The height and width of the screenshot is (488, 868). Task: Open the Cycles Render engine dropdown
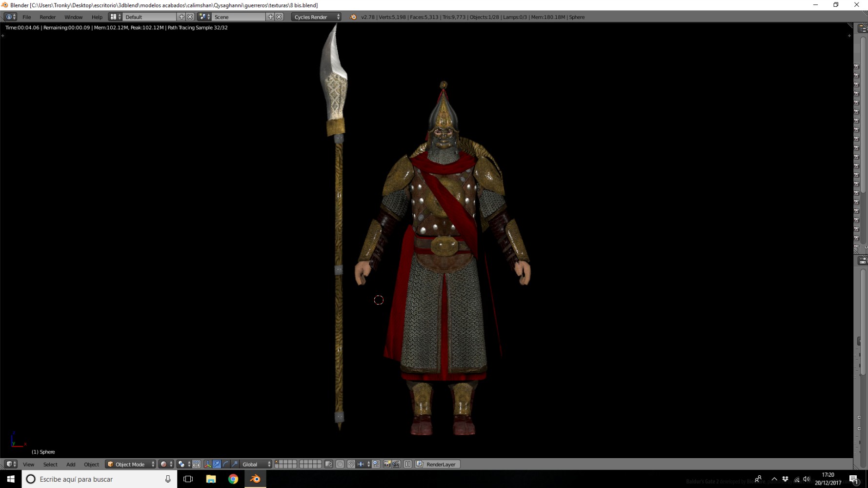[316, 17]
